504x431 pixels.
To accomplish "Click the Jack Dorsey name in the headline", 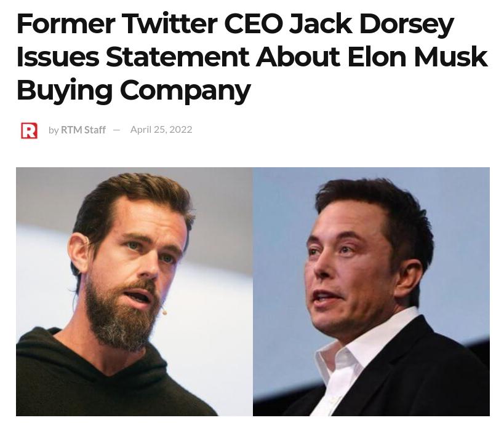I will point(372,25).
